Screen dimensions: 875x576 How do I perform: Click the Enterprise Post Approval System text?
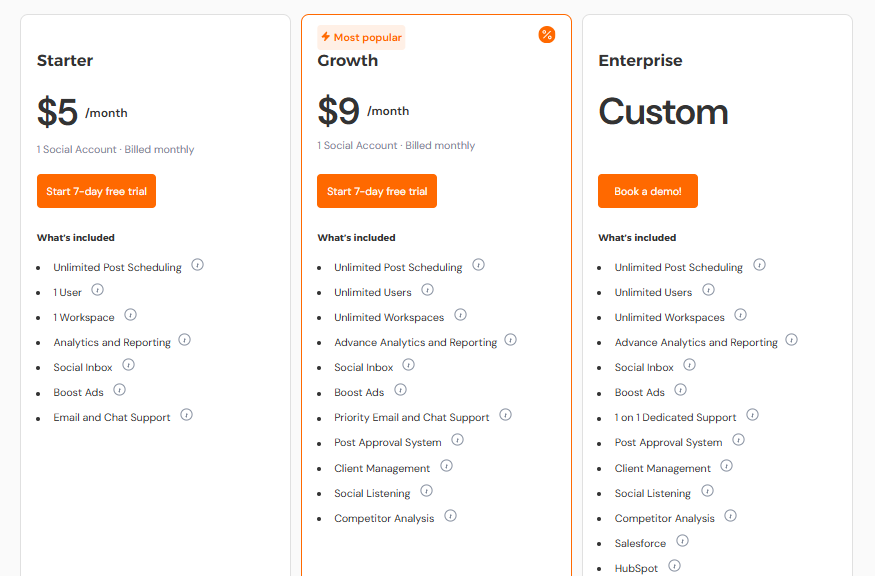tap(668, 443)
